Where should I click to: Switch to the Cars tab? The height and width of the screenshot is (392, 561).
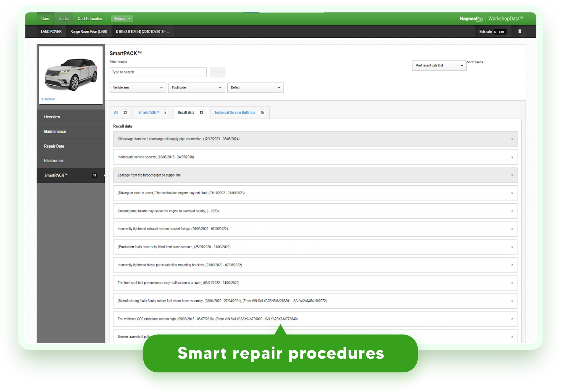click(x=45, y=19)
